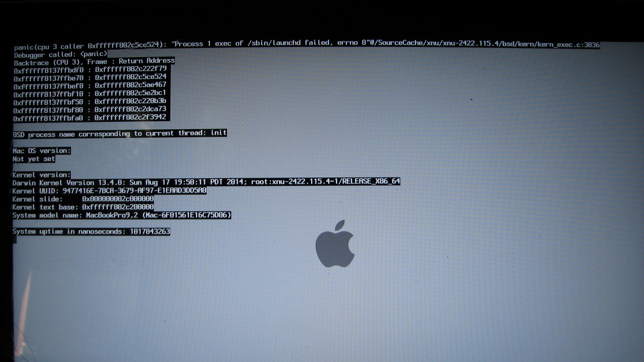Click the 'Kernel text base' line
644x362 pixels.
[83, 207]
